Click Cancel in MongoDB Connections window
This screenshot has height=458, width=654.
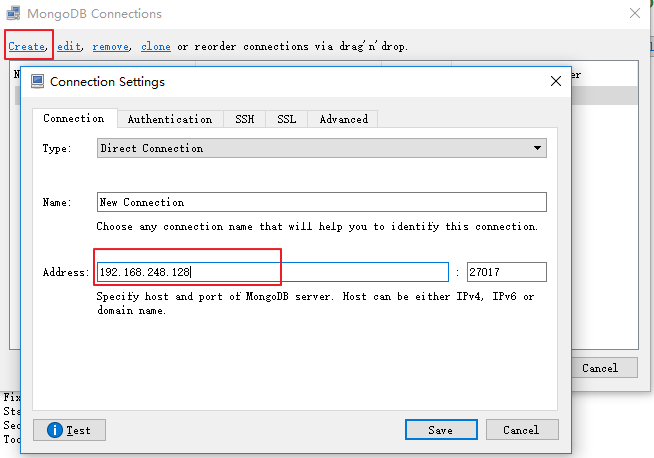click(604, 368)
